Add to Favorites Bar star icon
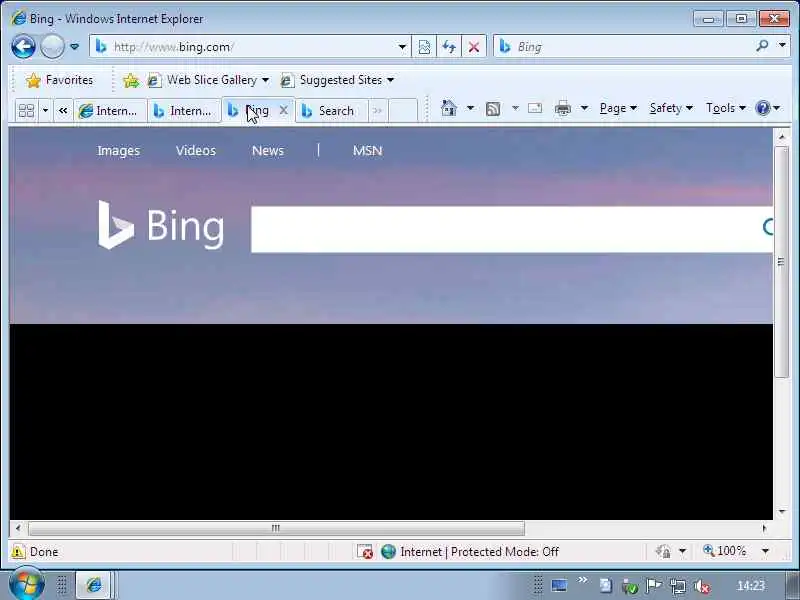Screen dimensions: 800x600 (131, 80)
